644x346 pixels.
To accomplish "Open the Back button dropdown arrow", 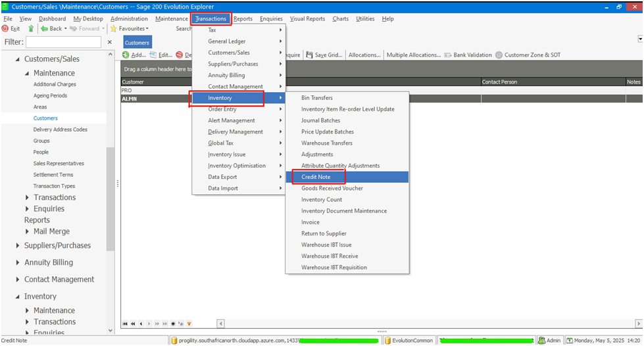I will click(x=65, y=29).
